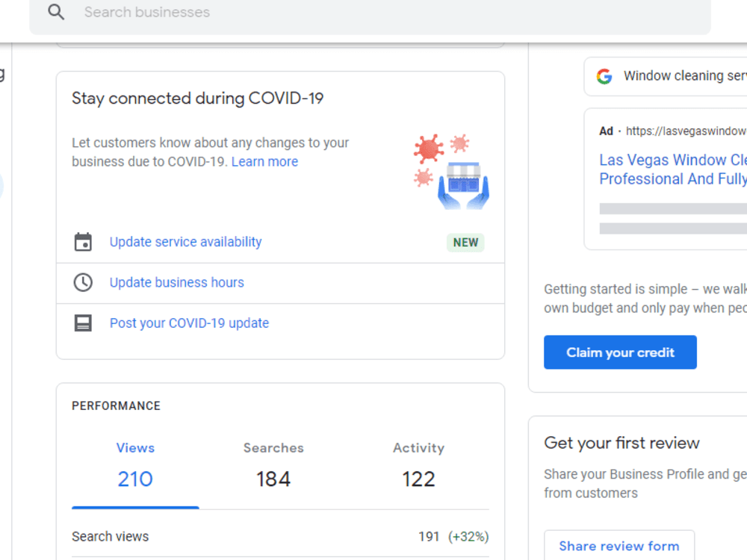Click the NEW badge
747x560 pixels.
pos(465,242)
